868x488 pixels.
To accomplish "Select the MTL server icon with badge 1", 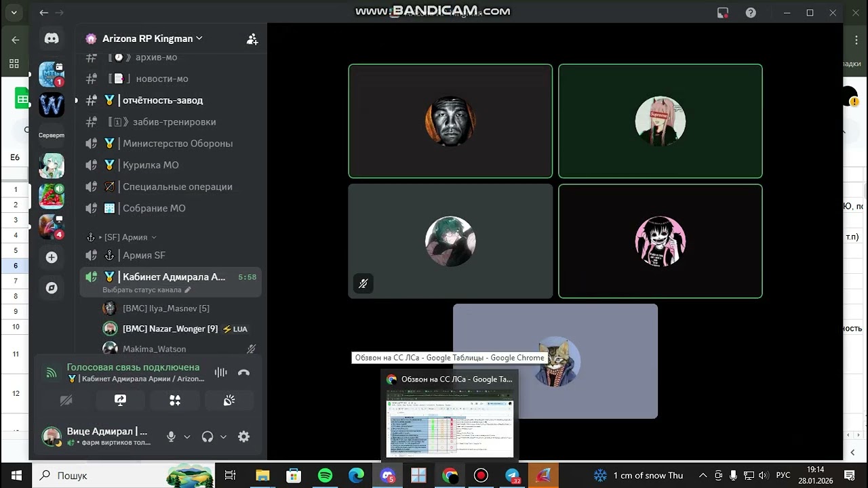I will tap(52, 75).
